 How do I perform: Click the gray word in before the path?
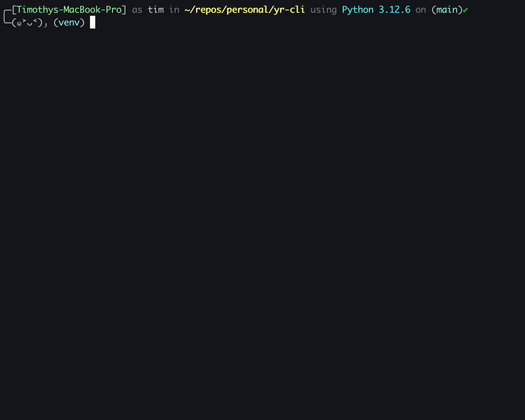point(174,10)
